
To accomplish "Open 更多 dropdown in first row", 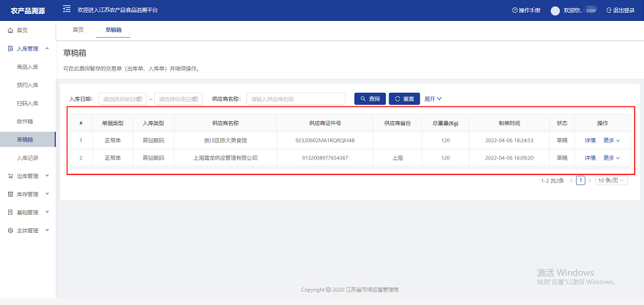I will tap(611, 140).
